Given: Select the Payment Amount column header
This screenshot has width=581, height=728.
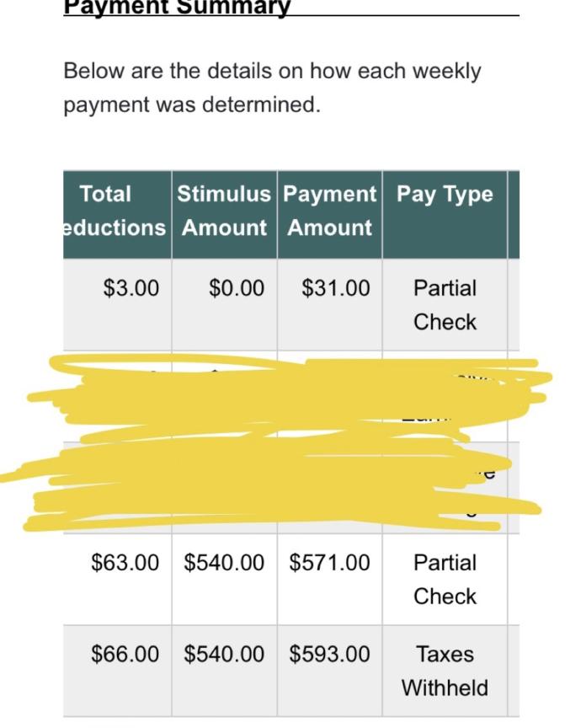Looking at the screenshot, I should click(330, 215).
